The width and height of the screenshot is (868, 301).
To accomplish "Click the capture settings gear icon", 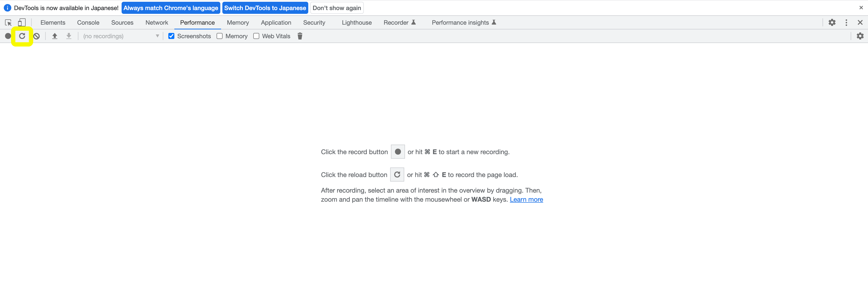I will 860,36.
